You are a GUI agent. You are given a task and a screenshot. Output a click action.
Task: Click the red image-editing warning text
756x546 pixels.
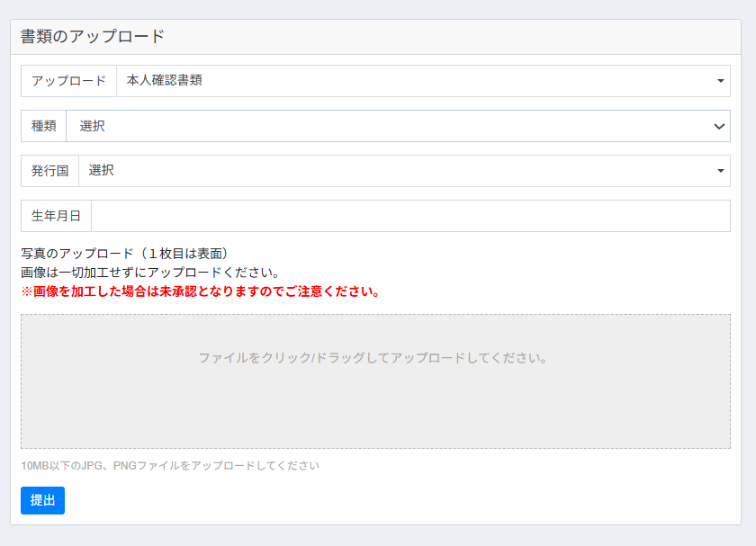[200, 291]
